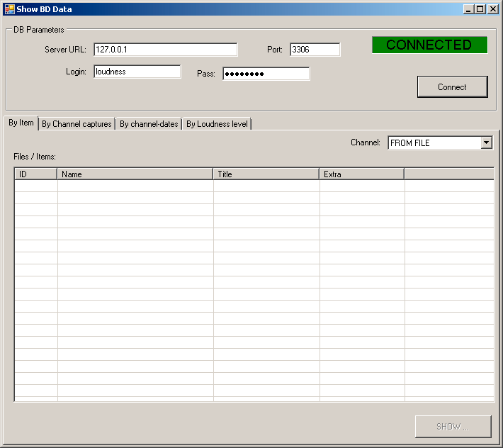Expand the Channel dropdown arrow

pyautogui.click(x=486, y=142)
